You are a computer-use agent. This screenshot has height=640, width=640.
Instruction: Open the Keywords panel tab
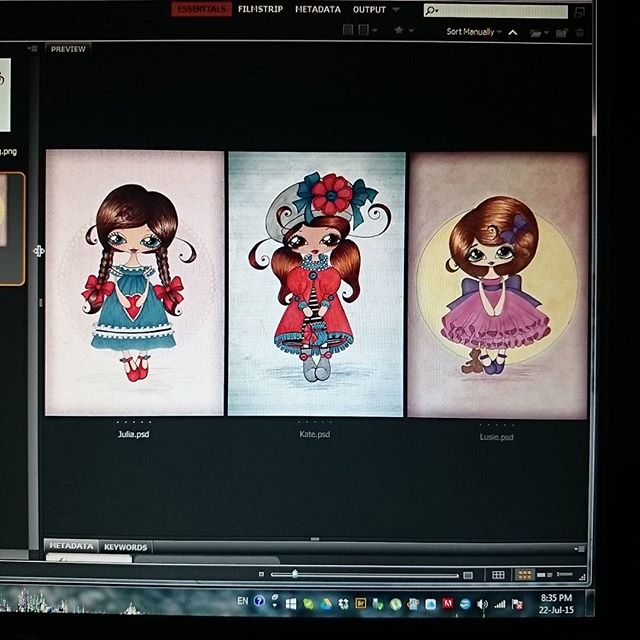coord(125,547)
